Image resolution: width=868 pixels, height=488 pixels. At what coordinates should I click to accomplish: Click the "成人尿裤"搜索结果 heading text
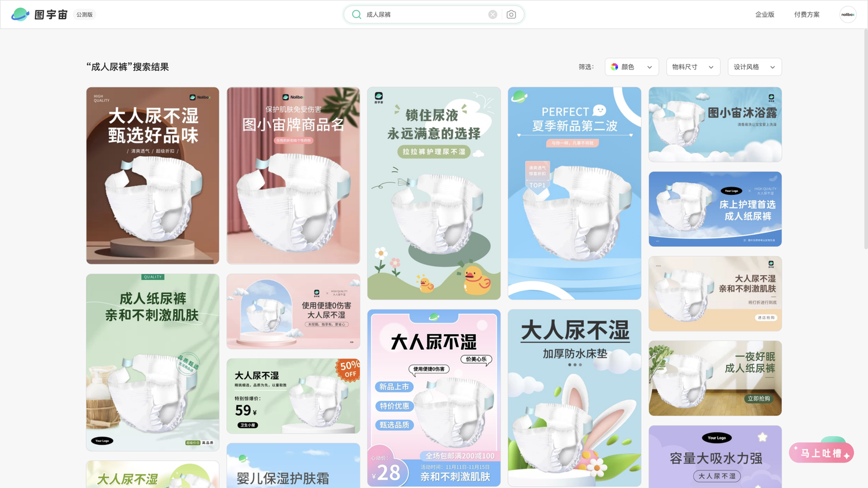[x=128, y=67]
